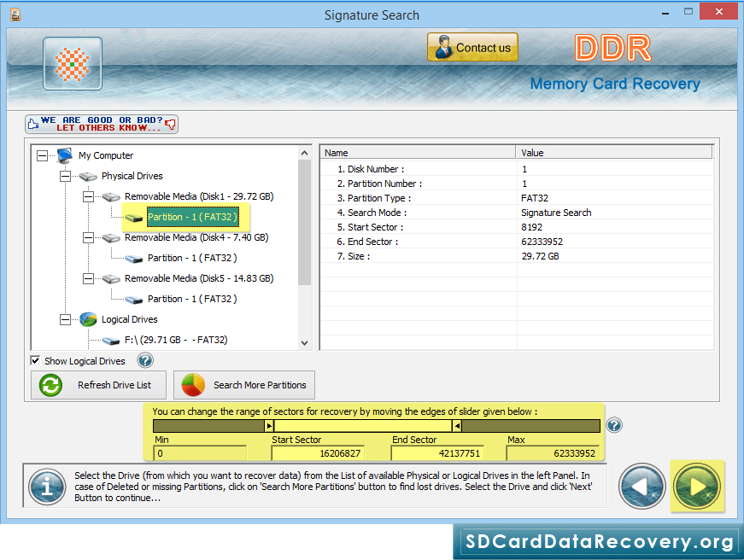Click the Size value 29.72 GB
The width and height of the screenshot is (744, 560).
tap(540, 256)
